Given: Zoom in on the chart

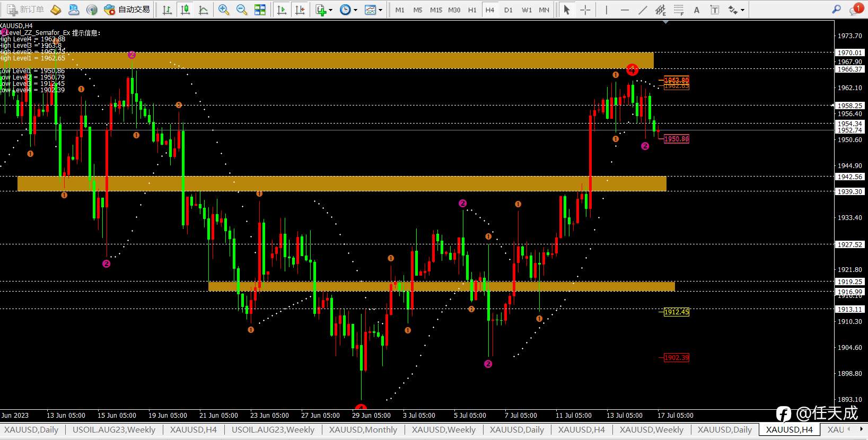Looking at the screenshot, I should 224,10.
